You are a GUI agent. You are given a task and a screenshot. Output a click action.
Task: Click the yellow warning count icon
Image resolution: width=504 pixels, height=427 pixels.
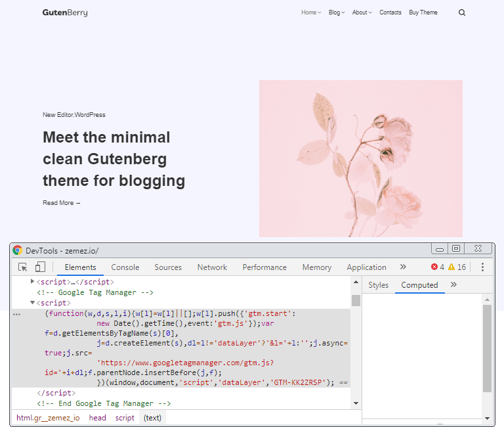[451, 267]
